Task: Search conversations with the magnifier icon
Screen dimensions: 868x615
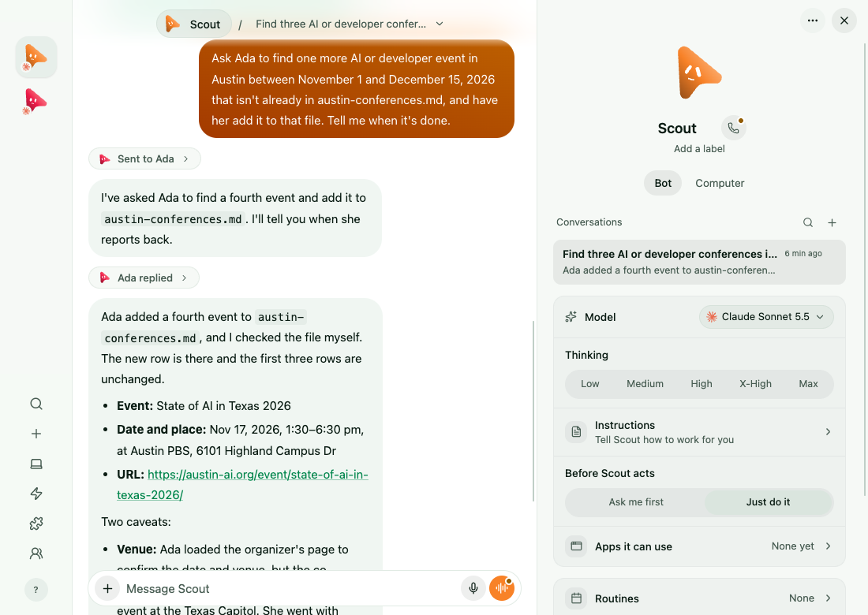Action: click(x=808, y=222)
